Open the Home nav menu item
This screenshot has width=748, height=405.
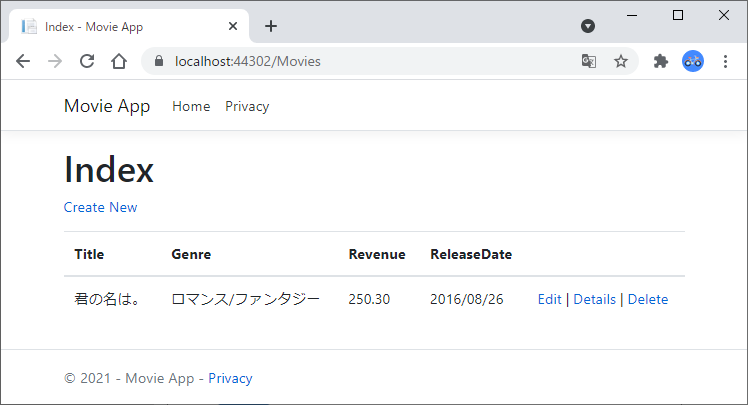coord(191,106)
